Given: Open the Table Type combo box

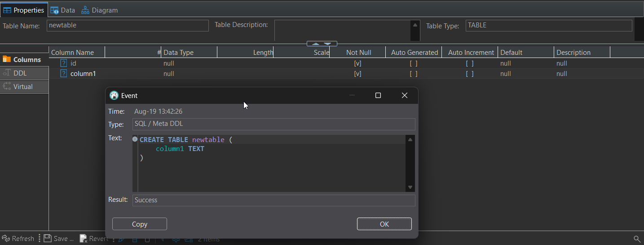Looking at the screenshot, I should (549, 26).
